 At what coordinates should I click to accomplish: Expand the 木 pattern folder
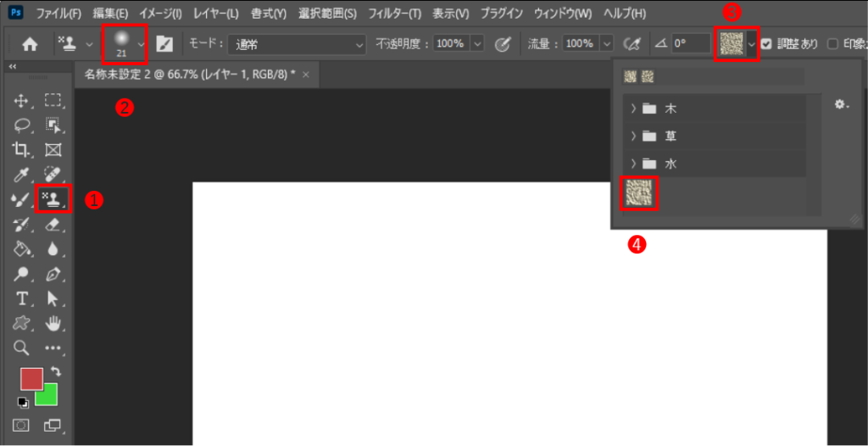tap(633, 109)
